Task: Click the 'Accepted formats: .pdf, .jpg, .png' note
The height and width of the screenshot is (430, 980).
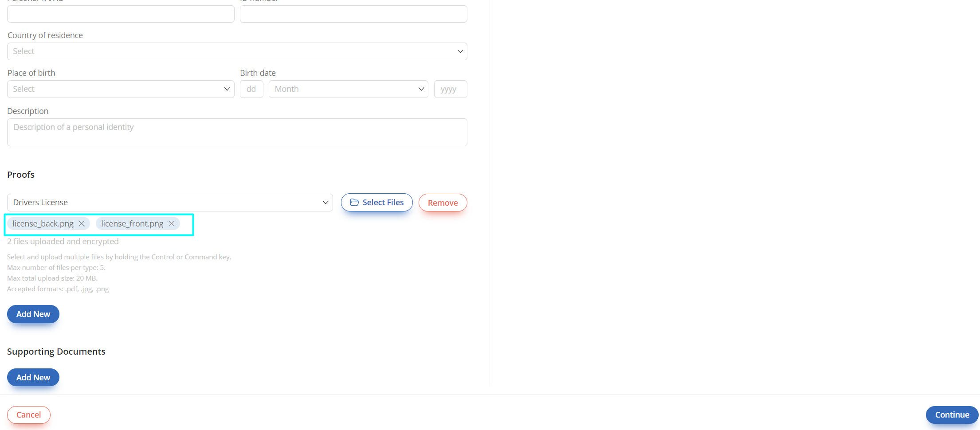Action: 58,289
